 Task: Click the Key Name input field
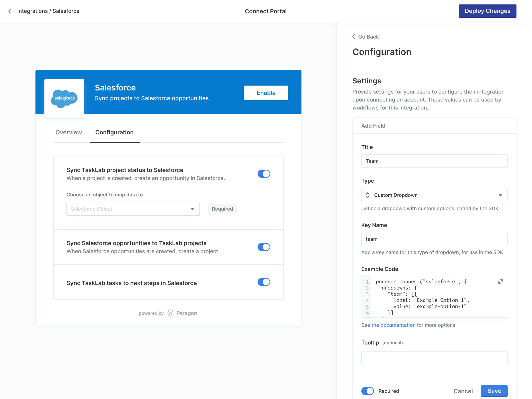coord(434,239)
